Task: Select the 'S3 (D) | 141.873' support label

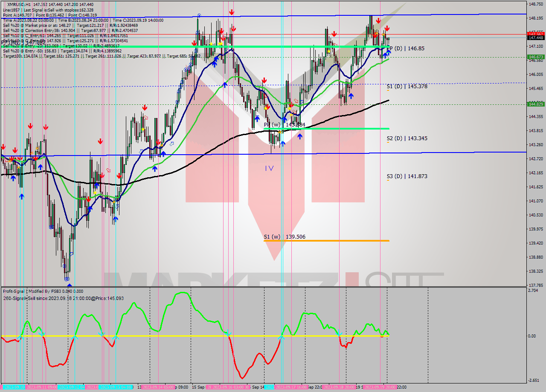Action: coord(407,176)
